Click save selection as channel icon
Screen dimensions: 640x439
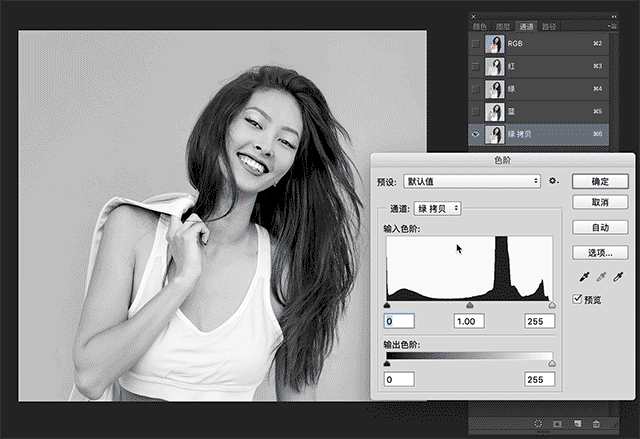pyautogui.click(x=557, y=425)
